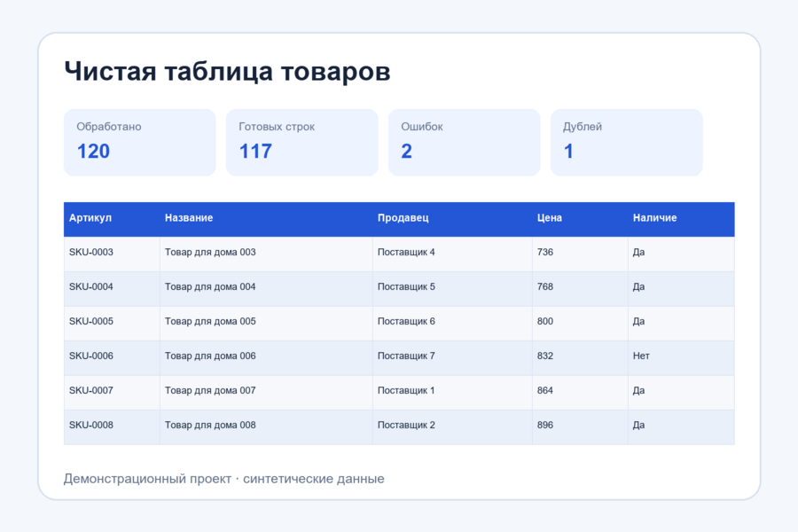Click the SKU-0007 article cell
Viewport: 798px width, 532px height.
coord(112,392)
